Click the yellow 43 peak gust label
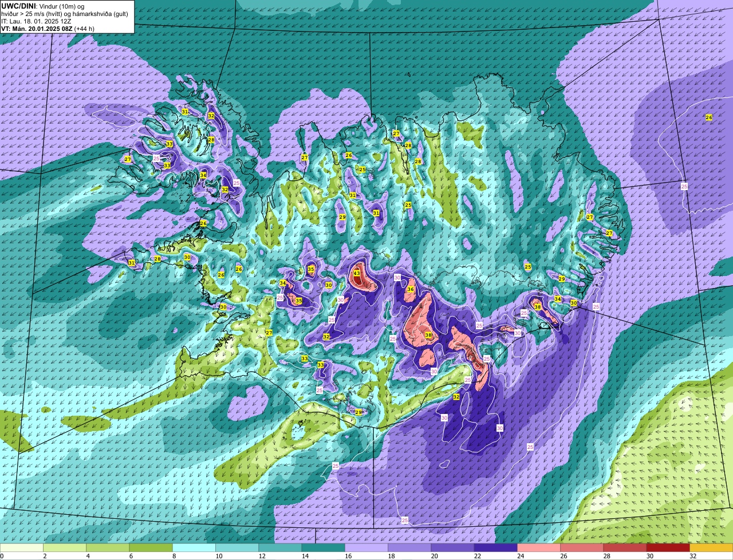The height and width of the screenshot is (560, 733). pyautogui.click(x=357, y=273)
